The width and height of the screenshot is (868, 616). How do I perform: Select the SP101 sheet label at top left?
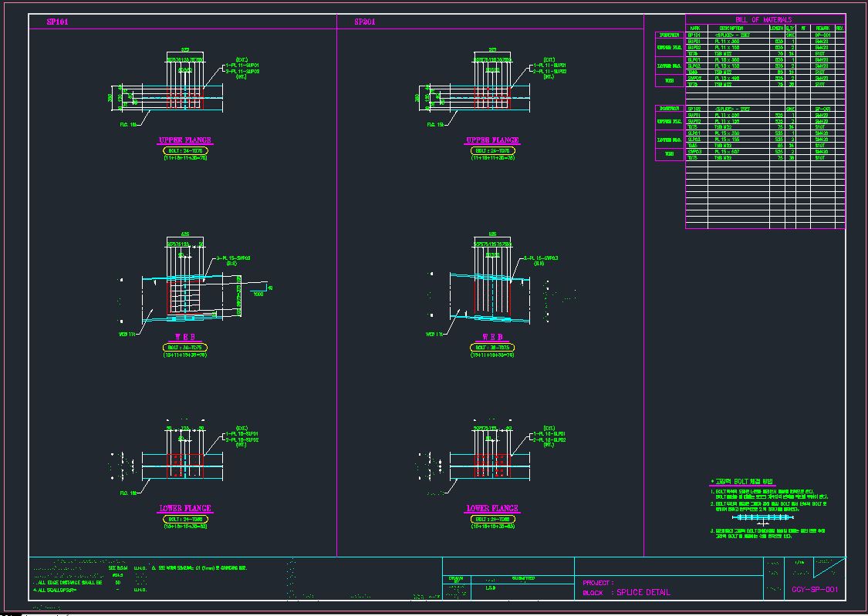pos(58,22)
